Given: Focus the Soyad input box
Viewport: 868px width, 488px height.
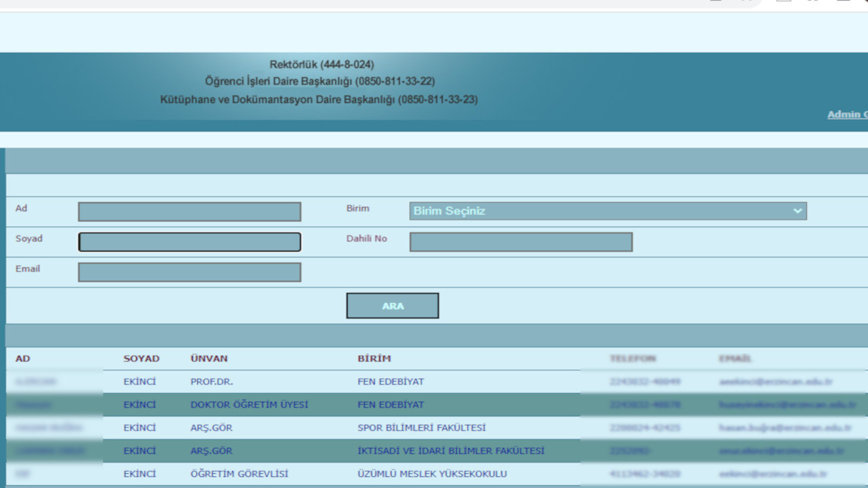Looking at the screenshot, I should tap(189, 242).
